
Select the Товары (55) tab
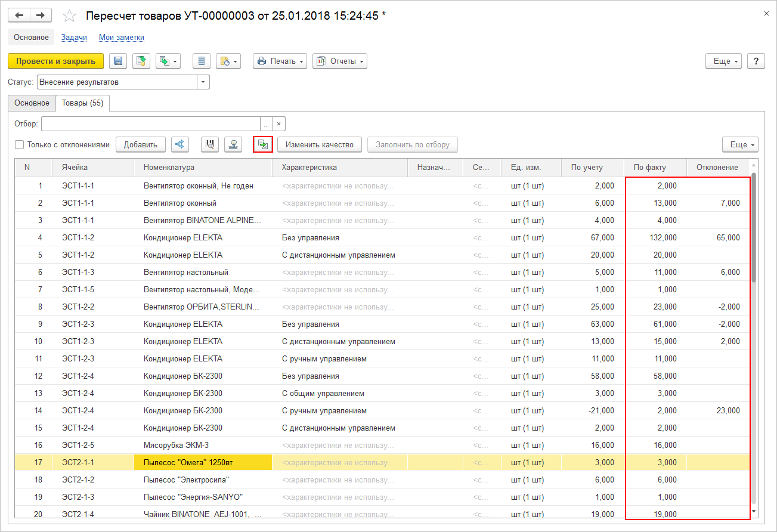click(x=82, y=103)
